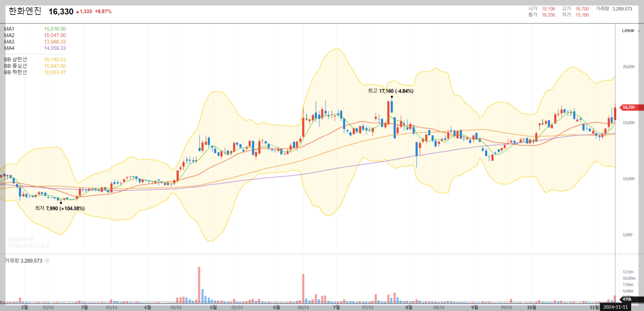The width and height of the screenshot is (644, 311).
Task: Click the 7.50m volume axis label
Action: 628,285
